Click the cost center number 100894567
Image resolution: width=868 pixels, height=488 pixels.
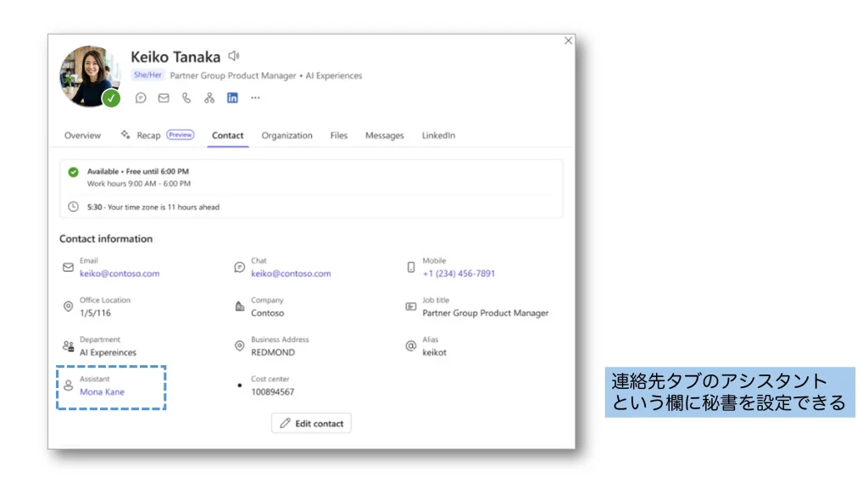coord(273,391)
